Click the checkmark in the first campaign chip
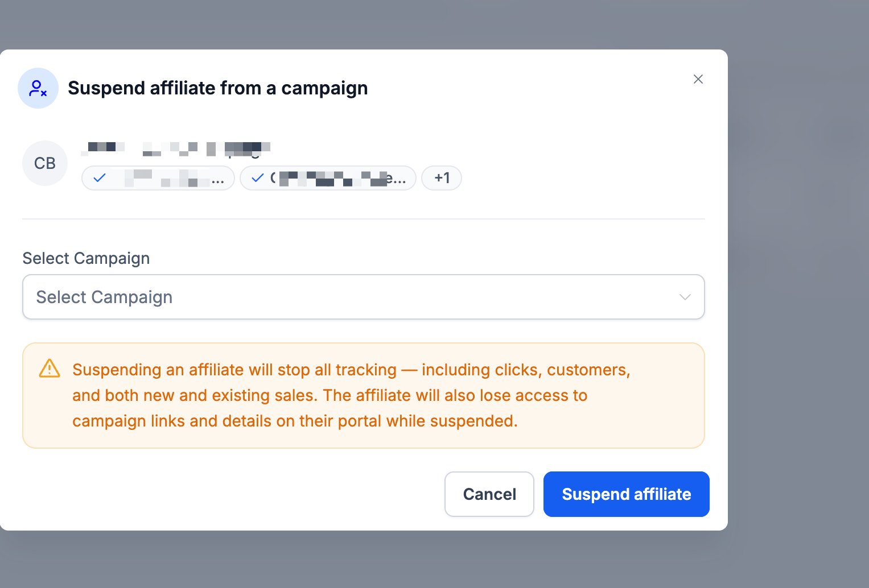The height and width of the screenshot is (588, 869). [100, 178]
